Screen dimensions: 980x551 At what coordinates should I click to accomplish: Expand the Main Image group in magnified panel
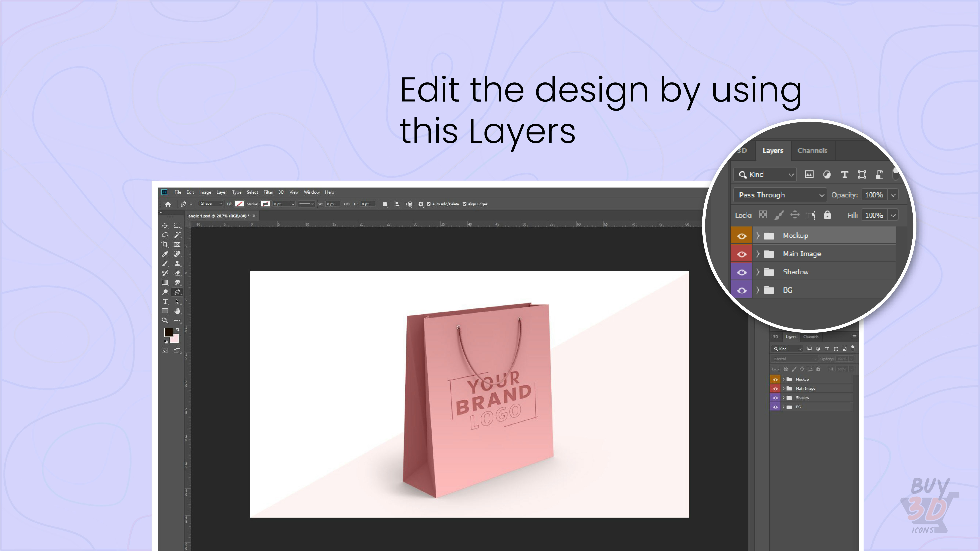(x=758, y=254)
